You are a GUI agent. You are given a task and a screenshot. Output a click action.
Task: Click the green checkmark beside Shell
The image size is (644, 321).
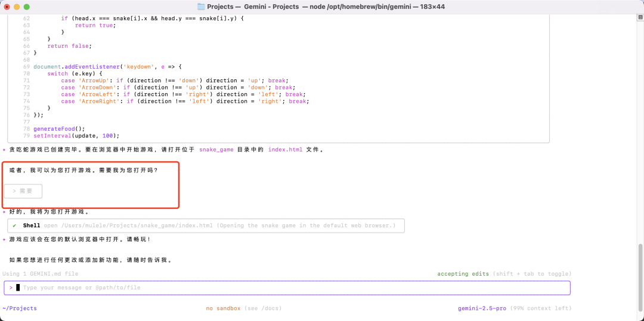14,226
